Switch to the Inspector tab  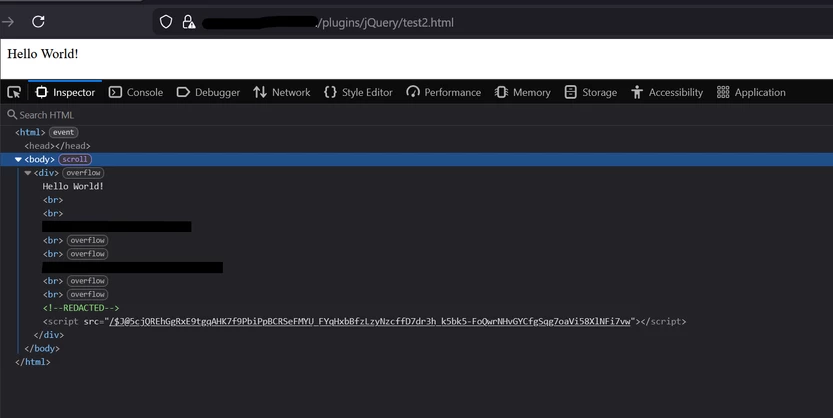pyautogui.click(x=65, y=92)
